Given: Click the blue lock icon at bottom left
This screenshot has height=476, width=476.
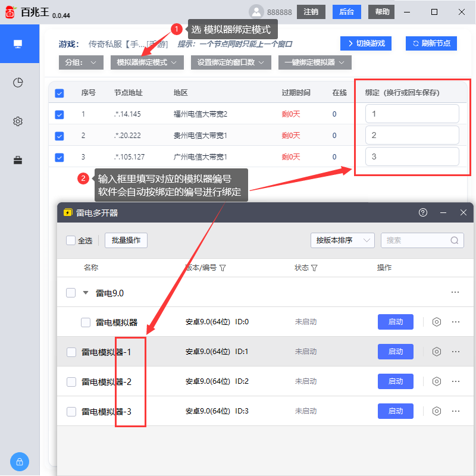Looking at the screenshot, I should tap(19, 462).
